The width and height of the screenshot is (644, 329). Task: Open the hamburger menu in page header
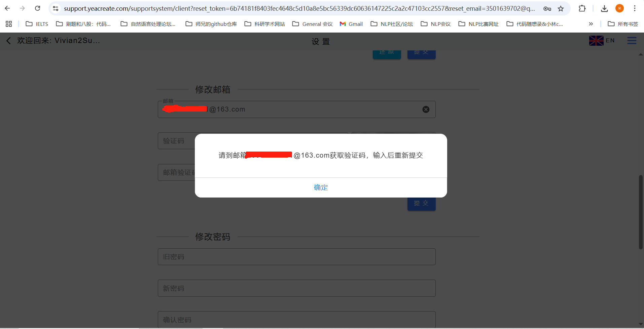pyautogui.click(x=632, y=41)
